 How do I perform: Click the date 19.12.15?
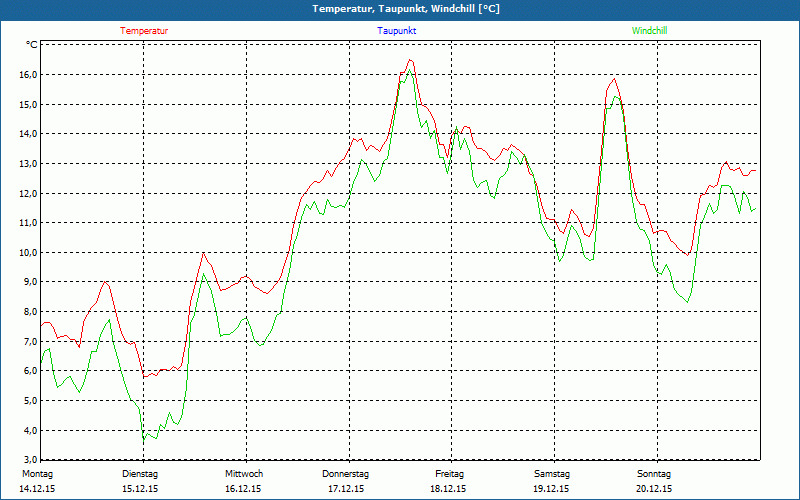pyautogui.click(x=551, y=489)
